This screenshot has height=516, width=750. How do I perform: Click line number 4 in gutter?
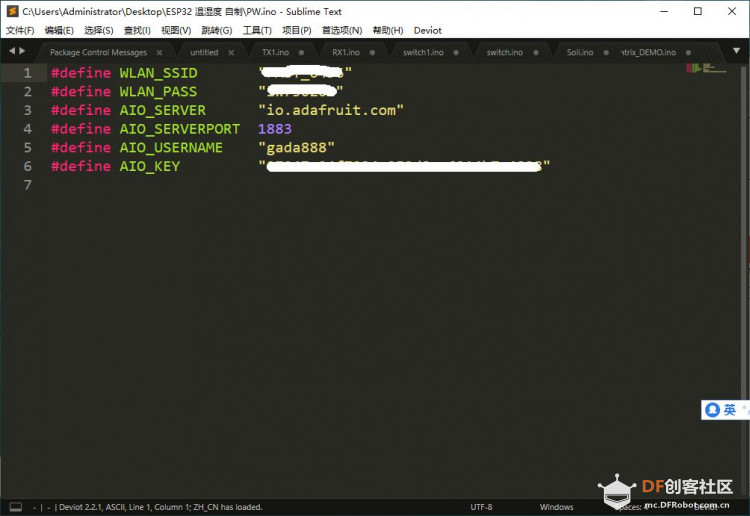(27, 129)
